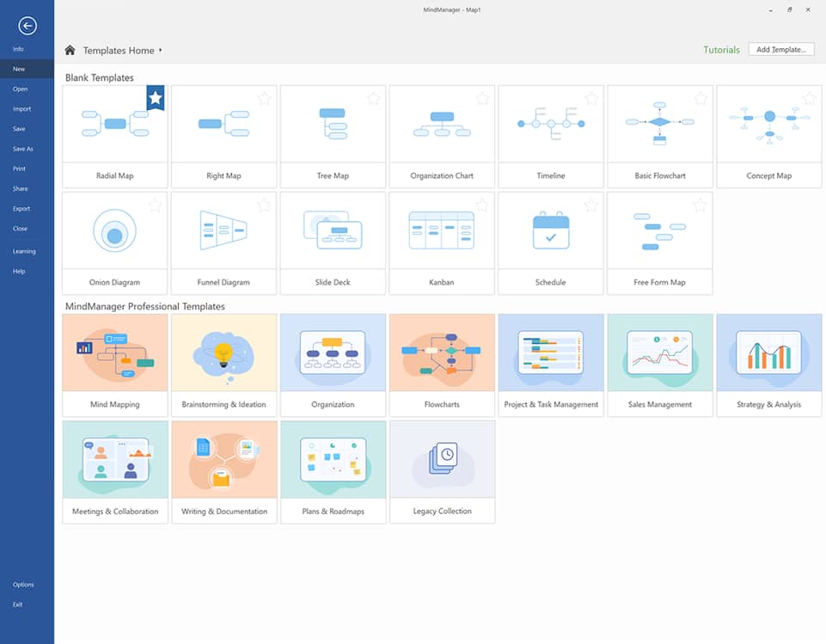Open the Tutorials link
The image size is (826, 644).
coord(721,49)
